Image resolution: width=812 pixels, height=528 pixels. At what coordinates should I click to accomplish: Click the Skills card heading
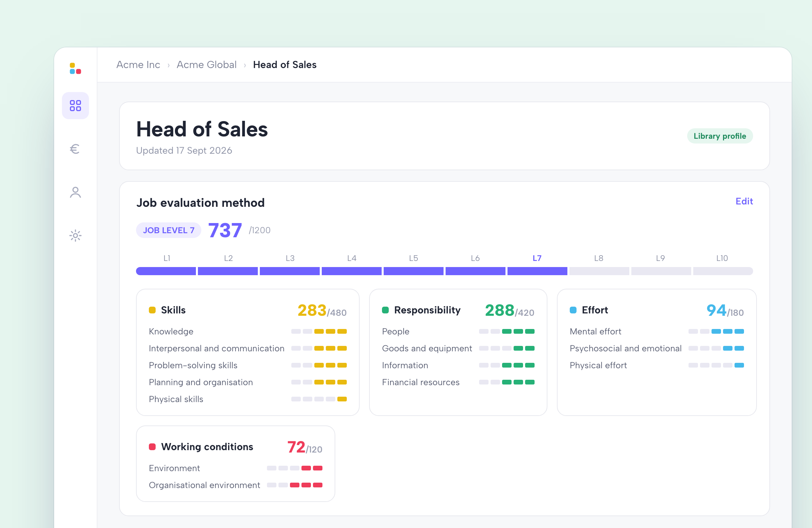173,310
